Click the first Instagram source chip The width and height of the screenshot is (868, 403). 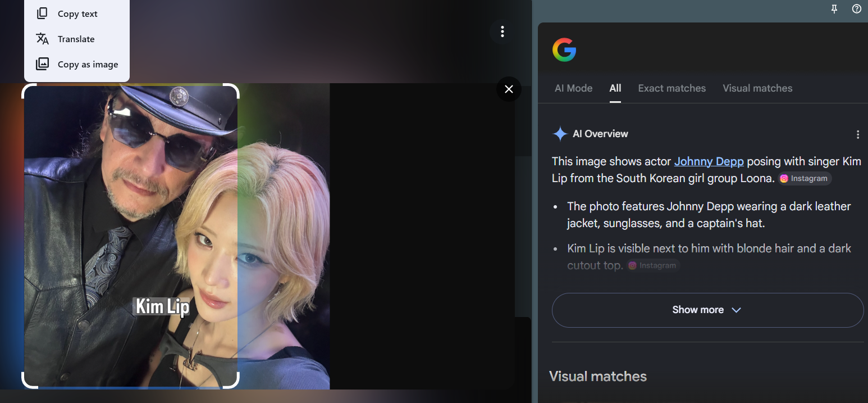805,178
